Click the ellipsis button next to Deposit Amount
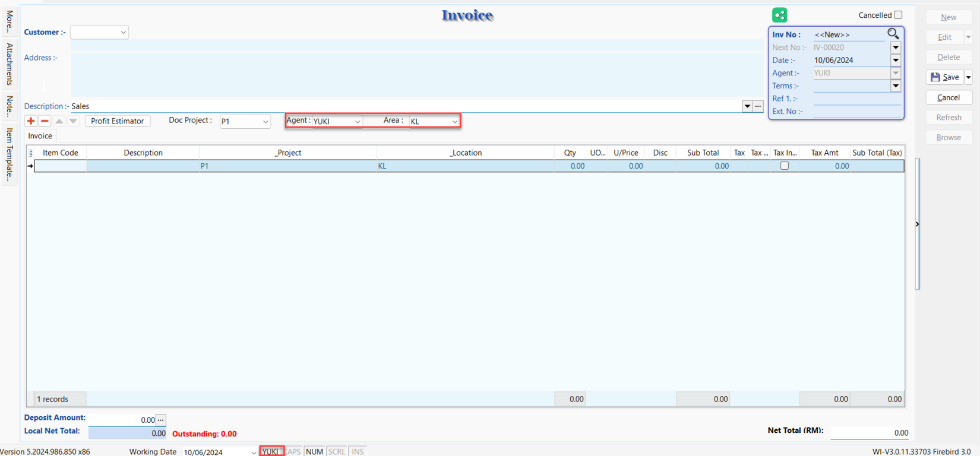This screenshot has height=456, width=980. (161, 420)
